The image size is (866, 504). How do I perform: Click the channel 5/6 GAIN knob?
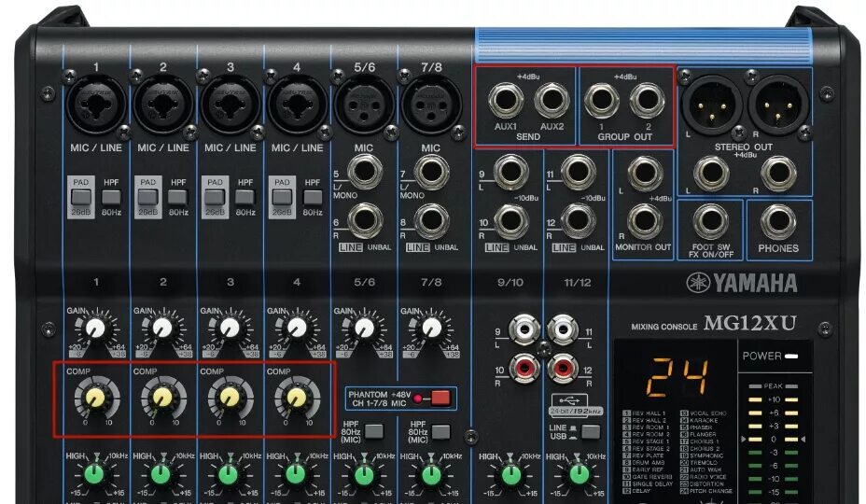tap(364, 329)
